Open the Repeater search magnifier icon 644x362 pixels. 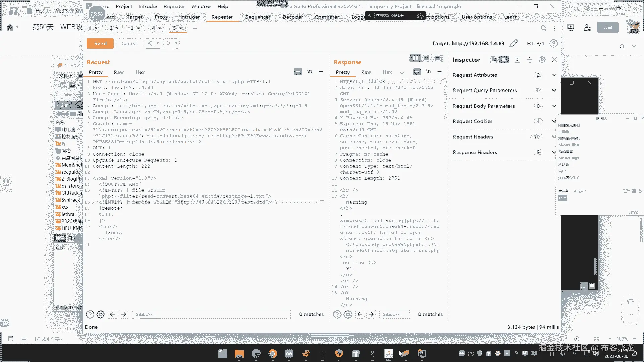point(544,28)
